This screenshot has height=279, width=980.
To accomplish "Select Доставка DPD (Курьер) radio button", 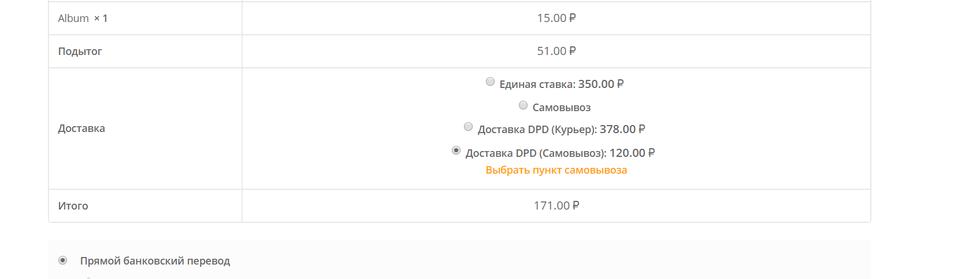I will [x=468, y=127].
